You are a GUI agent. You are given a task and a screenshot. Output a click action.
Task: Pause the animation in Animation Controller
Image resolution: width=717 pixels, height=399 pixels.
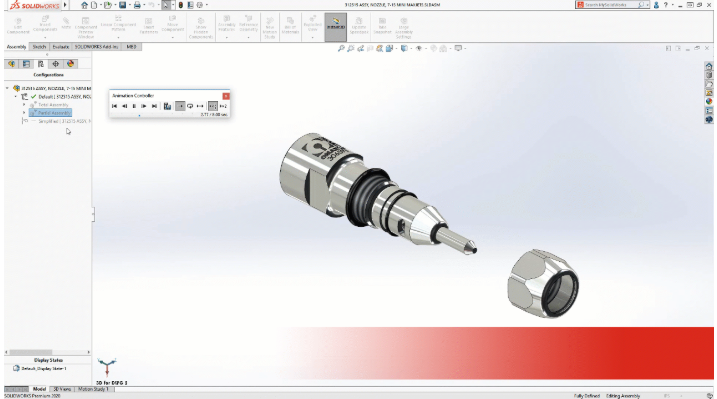pyautogui.click(x=134, y=106)
